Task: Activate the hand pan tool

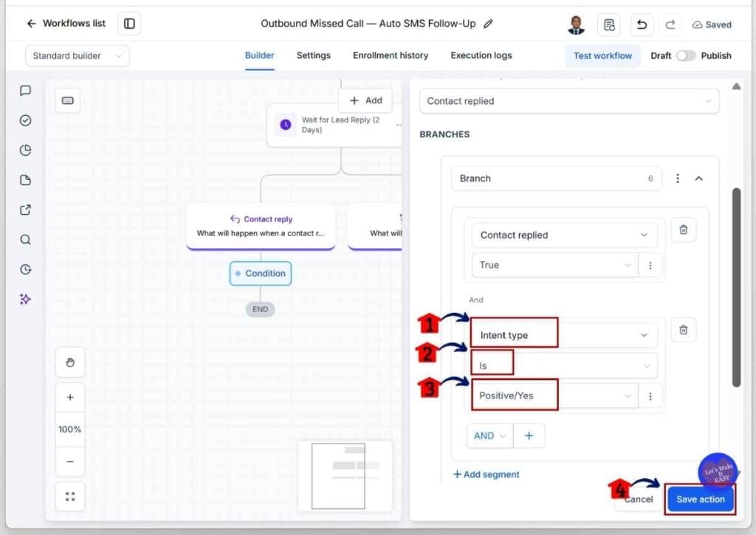Action: (x=70, y=362)
